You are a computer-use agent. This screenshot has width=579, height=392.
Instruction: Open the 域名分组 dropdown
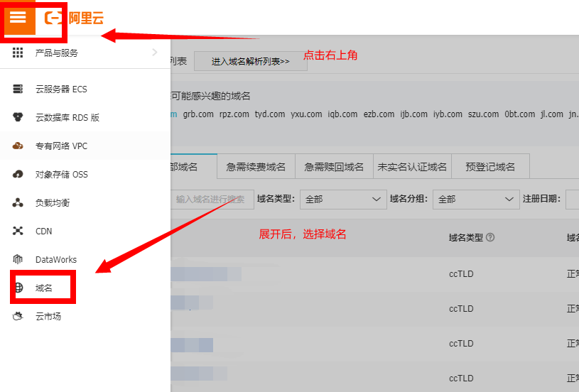[x=476, y=200]
